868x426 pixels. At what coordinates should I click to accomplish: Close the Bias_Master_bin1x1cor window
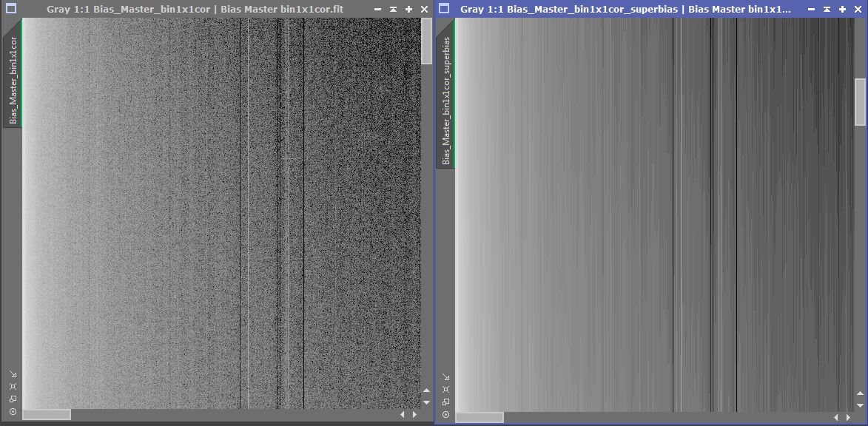pos(424,10)
